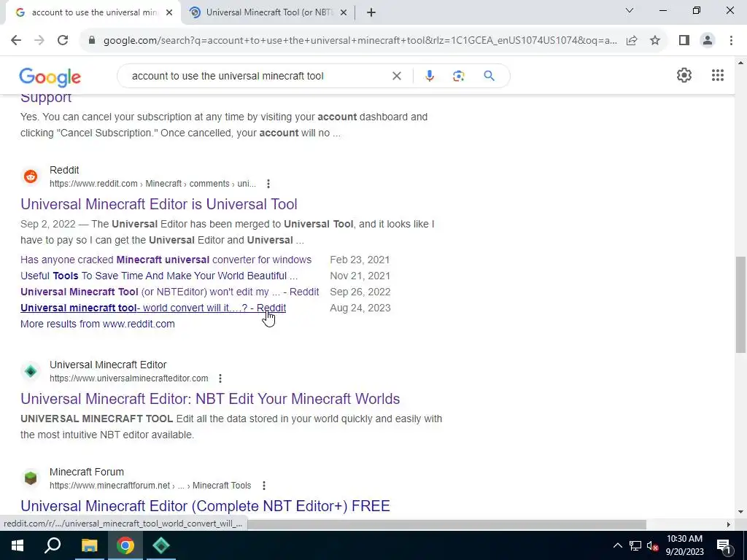The height and width of the screenshot is (560, 747).
Task: Open Complete NBT Editor+ FREE result
Action: pos(205,506)
